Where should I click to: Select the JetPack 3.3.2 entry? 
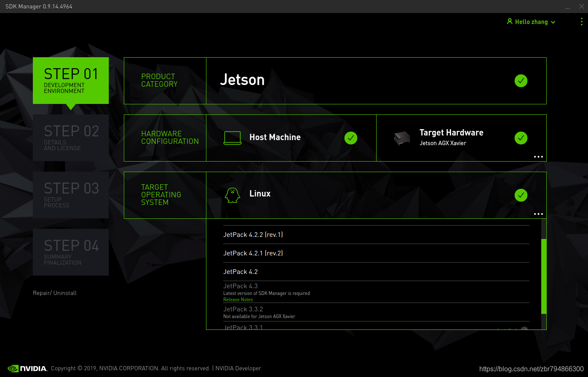[x=376, y=312]
